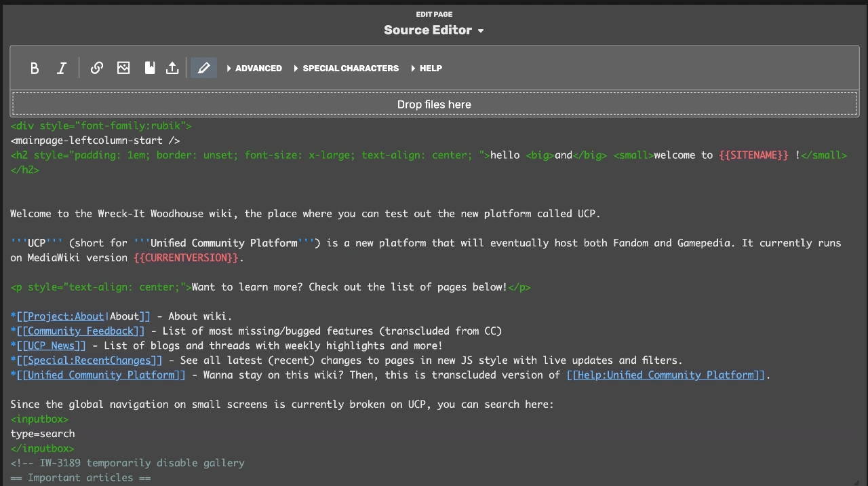Apply italic formatting with the I icon
Viewport: 868px width, 486px height.
point(62,68)
